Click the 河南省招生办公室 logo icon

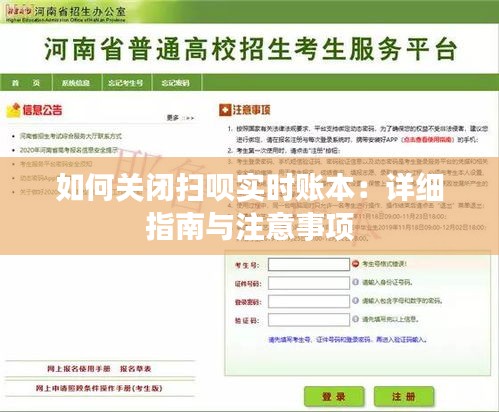(x=19, y=11)
